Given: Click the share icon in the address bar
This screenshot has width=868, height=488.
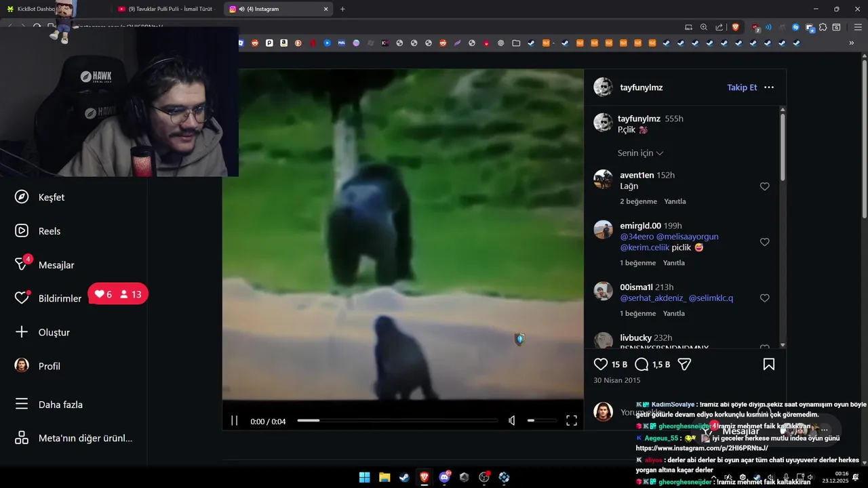Looking at the screenshot, I should [x=719, y=27].
